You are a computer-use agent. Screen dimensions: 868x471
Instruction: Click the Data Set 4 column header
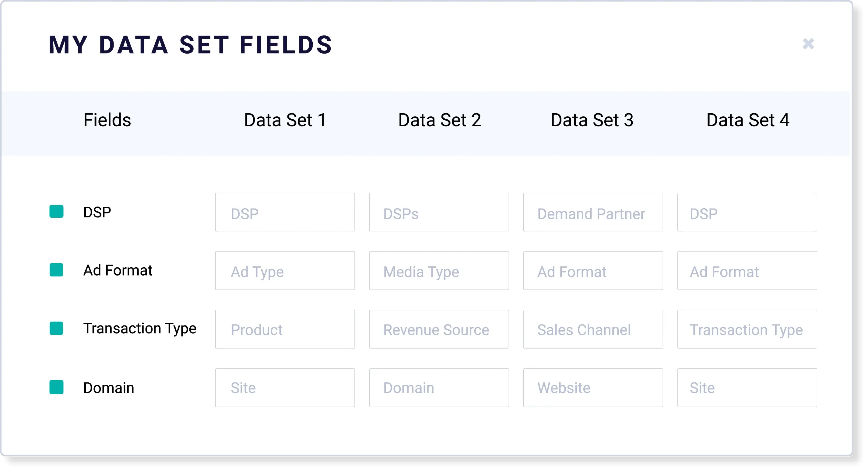748,120
